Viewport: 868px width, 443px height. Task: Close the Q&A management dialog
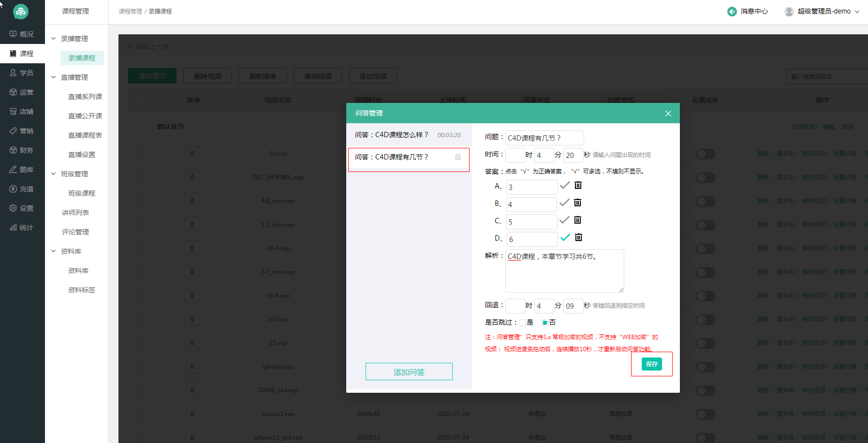tap(668, 114)
